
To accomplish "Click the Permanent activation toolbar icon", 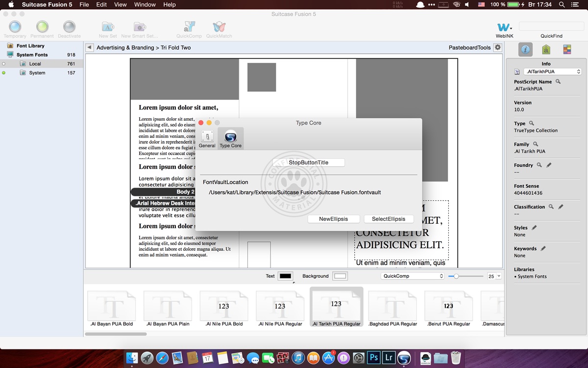I will (x=42, y=26).
